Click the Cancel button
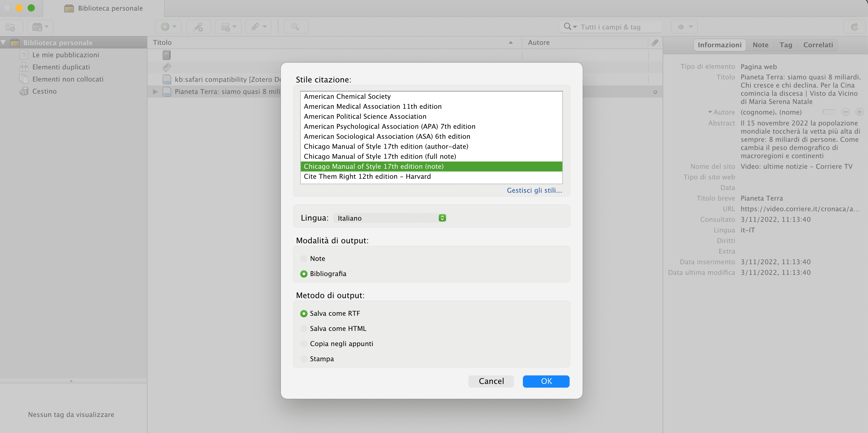The width and height of the screenshot is (868, 433). coord(491,381)
